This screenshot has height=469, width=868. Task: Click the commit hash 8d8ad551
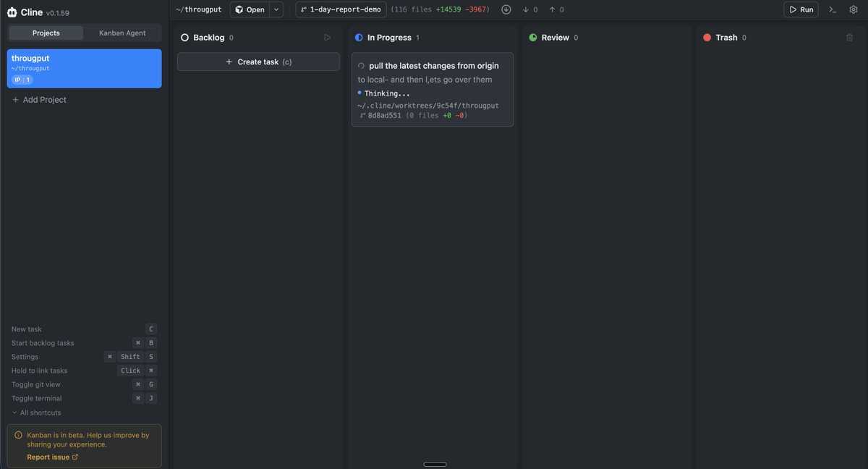pyautogui.click(x=384, y=115)
